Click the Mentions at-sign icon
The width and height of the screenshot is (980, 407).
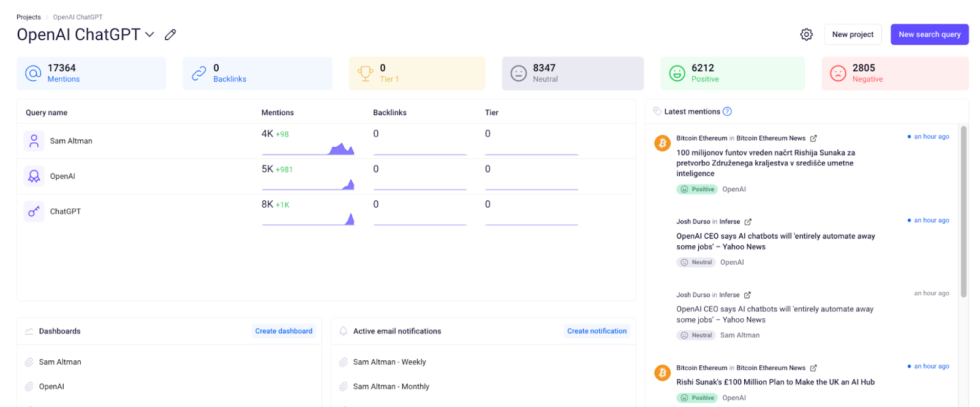[x=33, y=74]
